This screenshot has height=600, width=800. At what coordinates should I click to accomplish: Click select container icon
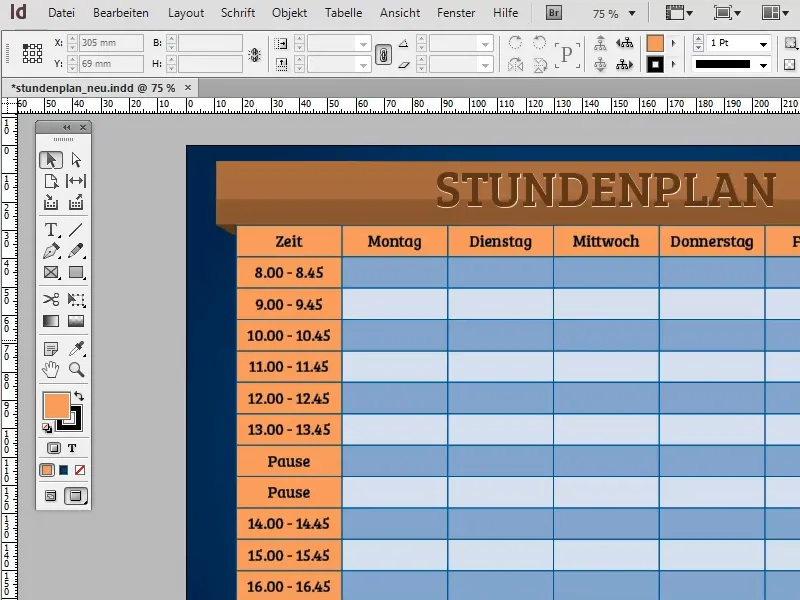(x=600, y=43)
